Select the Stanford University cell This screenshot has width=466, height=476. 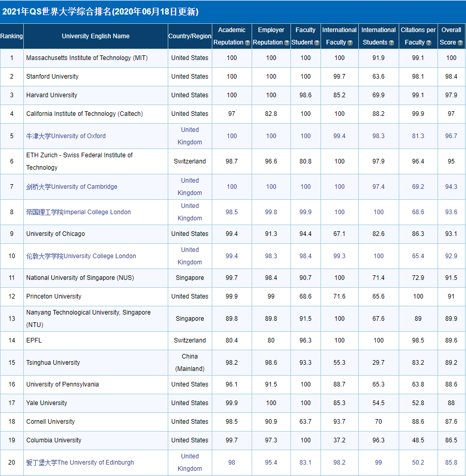coord(96,77)
